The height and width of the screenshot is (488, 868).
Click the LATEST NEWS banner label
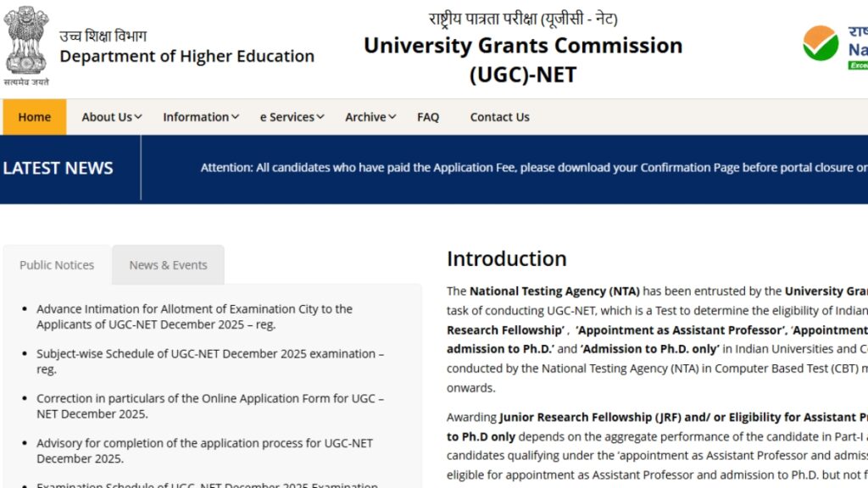click(x=58, y=168)
